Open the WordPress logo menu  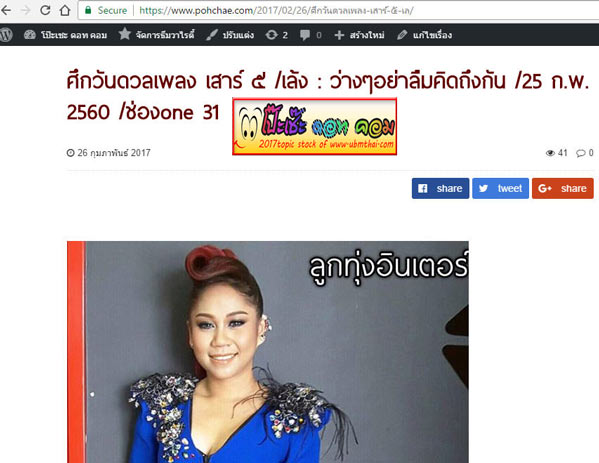[6, 35]
